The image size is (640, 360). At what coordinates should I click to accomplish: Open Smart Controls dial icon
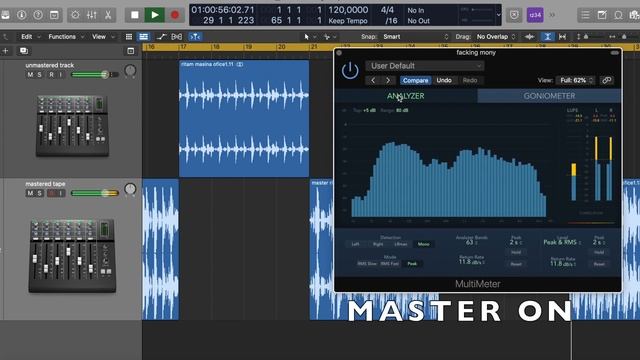[x=75, y=15]
